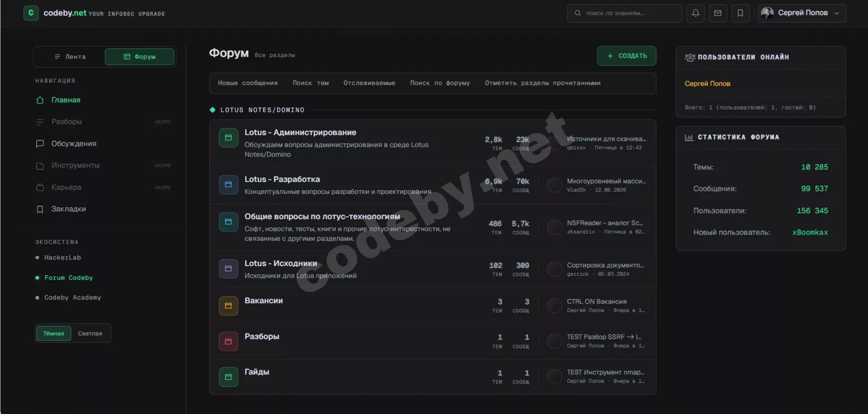This screenshot has width=868, height=414.
Task: Click the Создать button
Action: (627, 56)
